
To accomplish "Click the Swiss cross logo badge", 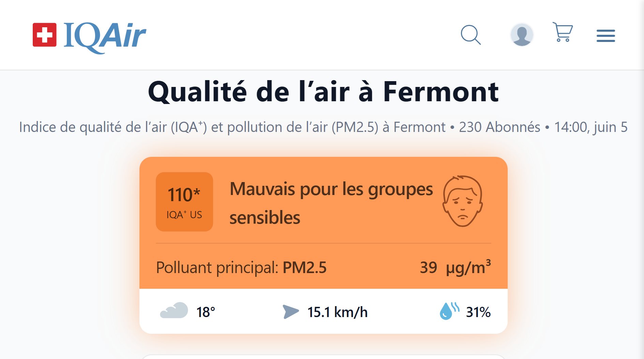I will point(45,35).
